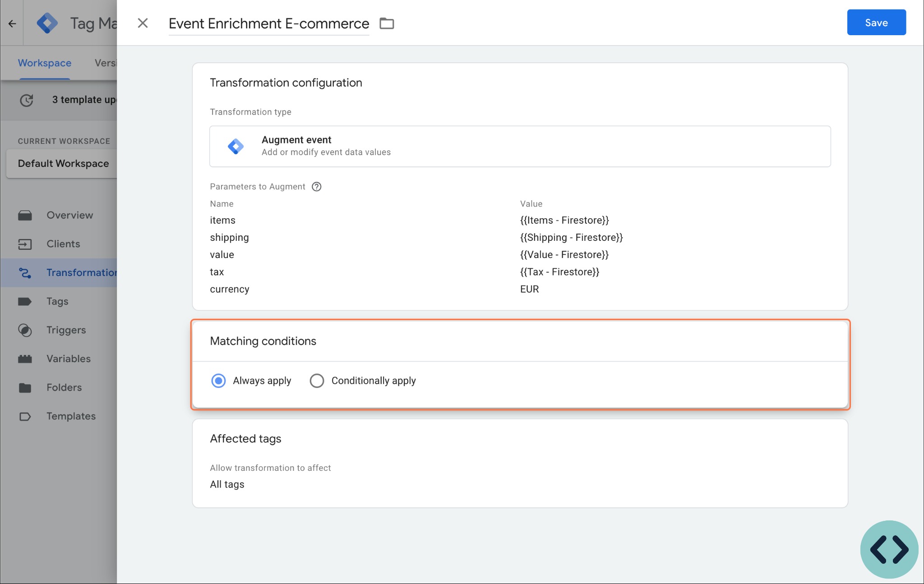Click the EUR currency value
Viewport: 924px width, 584px height.
[x=529, y=289]
